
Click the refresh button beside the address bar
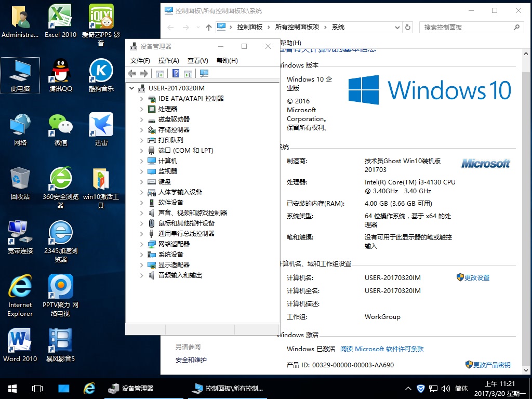pos(408,27)
